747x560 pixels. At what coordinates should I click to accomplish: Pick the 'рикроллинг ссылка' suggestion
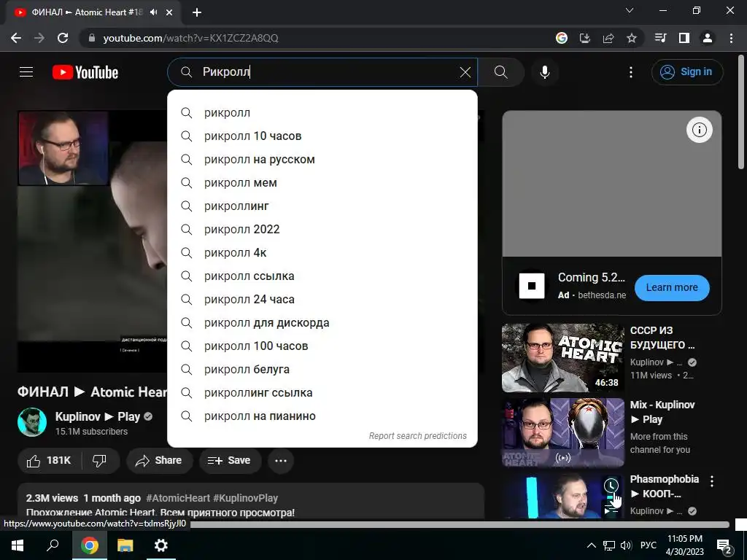pyautogui.click(x=322, y=393)
